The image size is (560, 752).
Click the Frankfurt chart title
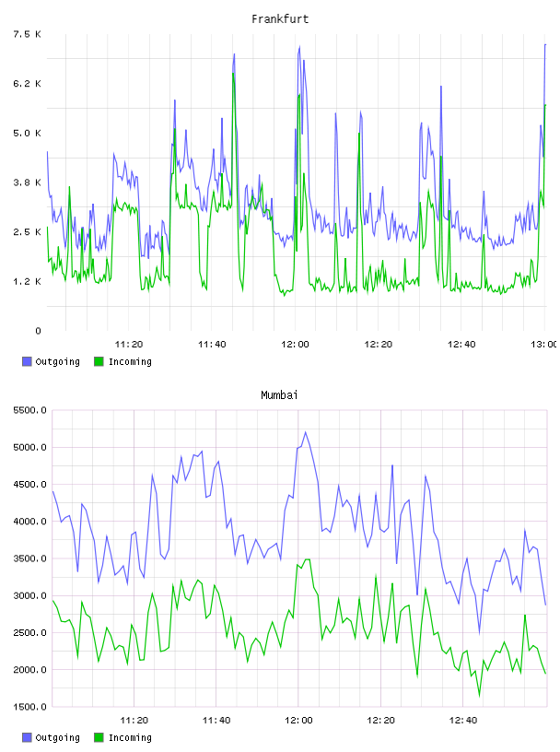click(280, 19)
